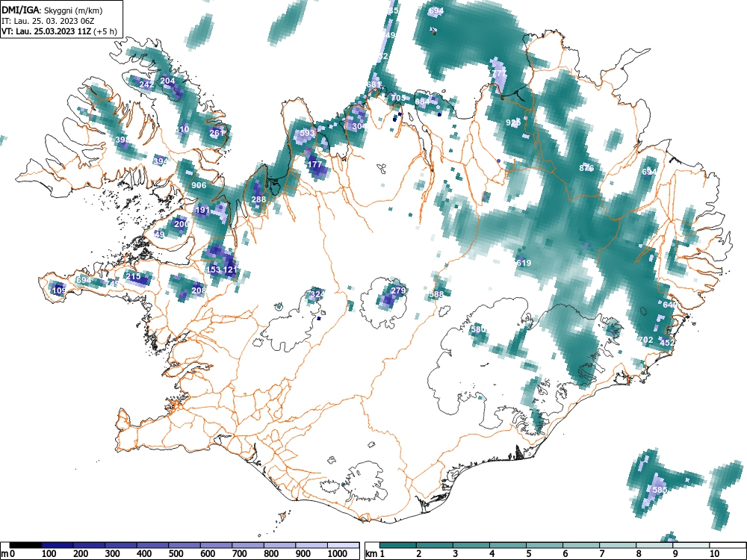The height and width of the screenshot is (560, 747).
Task: Click the 702 visibility value
Action: (x=645, y=340)
